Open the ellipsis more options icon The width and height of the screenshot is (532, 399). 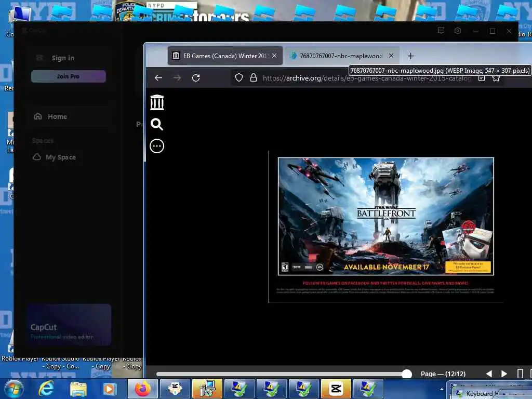(157, 146)
